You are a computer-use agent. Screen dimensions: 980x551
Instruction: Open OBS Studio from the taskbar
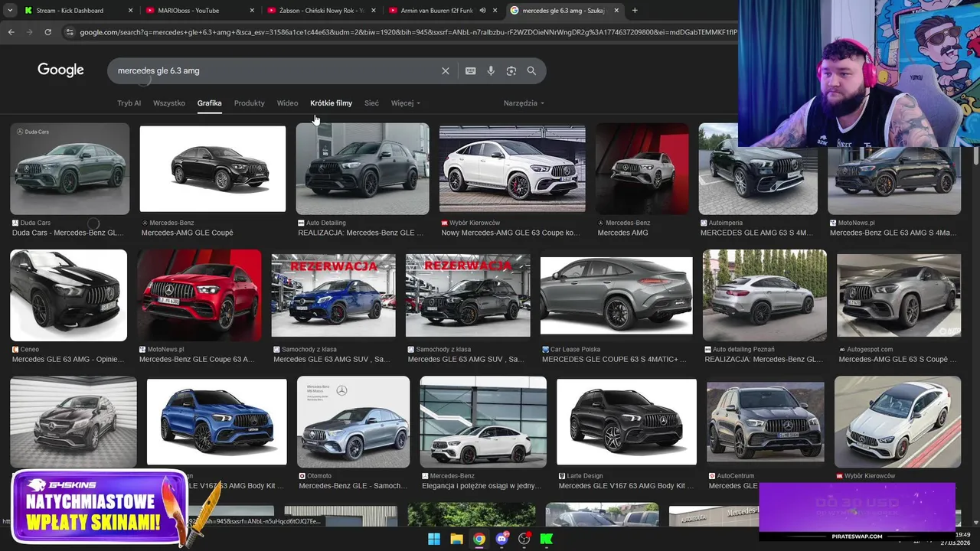[524, 539]
